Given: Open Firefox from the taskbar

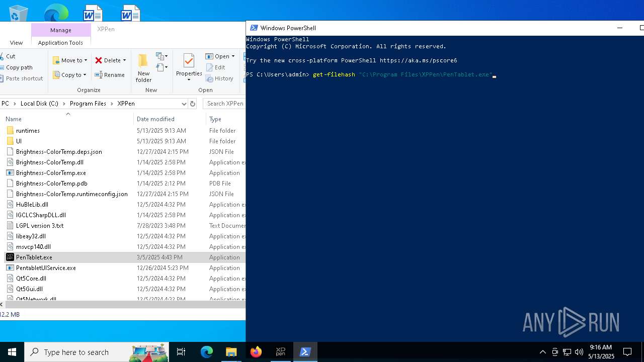Looking at the screenshot, I should (x=256, y=352).
